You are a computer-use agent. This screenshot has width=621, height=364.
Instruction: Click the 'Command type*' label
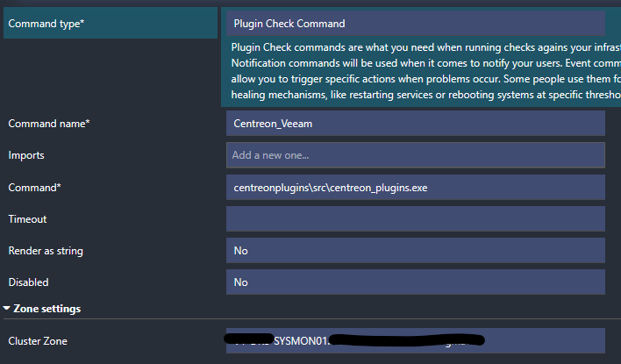point(46,24)
